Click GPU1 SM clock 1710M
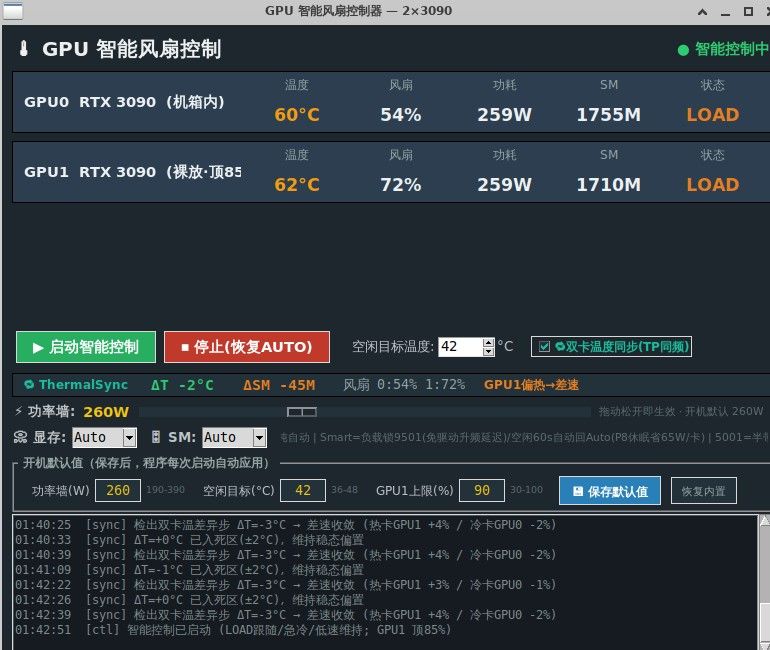The image size is (770, 650). tap(608, 185)
